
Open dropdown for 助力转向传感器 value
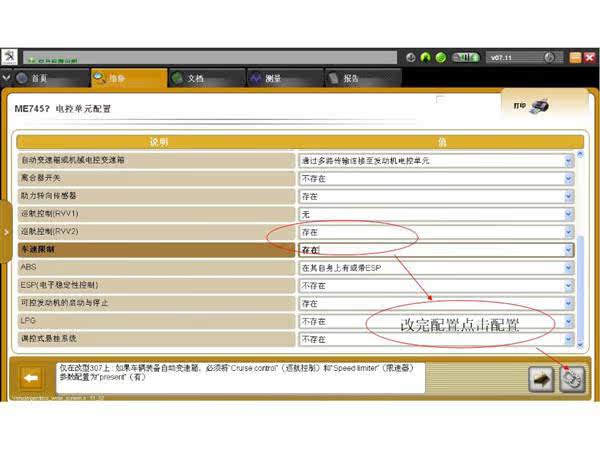[x=569, y=197]
